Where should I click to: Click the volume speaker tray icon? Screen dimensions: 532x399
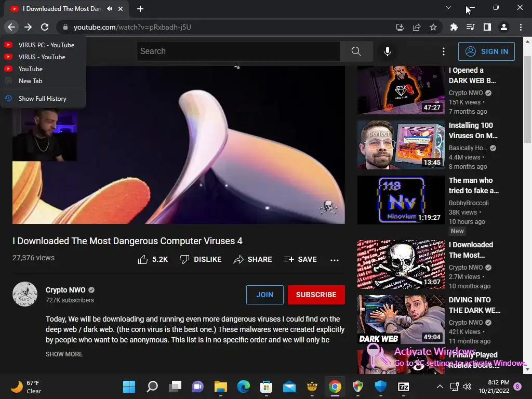[x=467, y=387]
